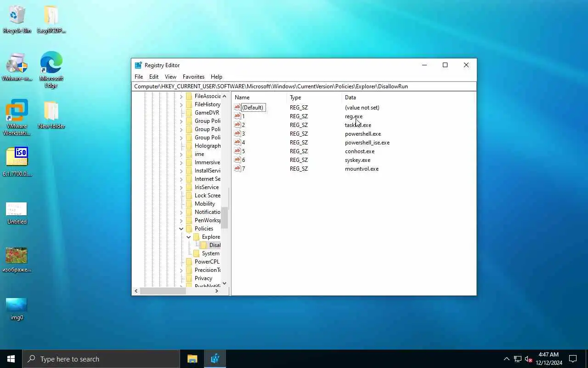The height and width of the screenshot is (368, 588).
Task: Select the VMware-w installer desktop icon
Action: (x=17, y=67)
